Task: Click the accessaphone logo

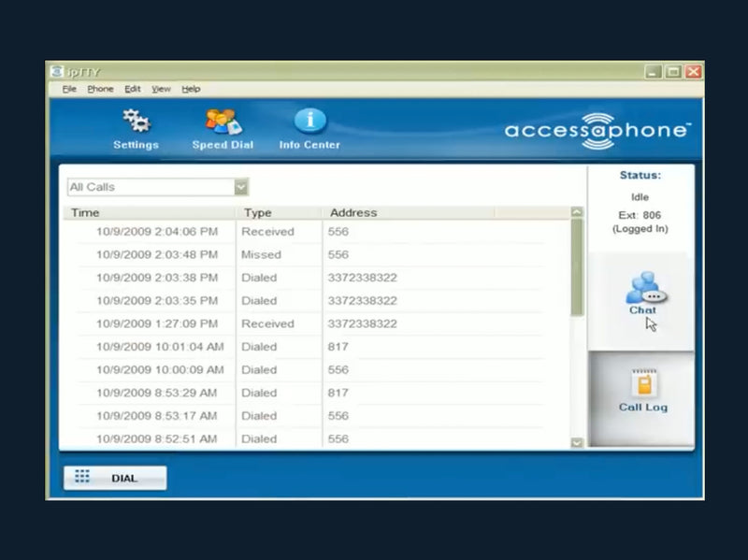Action: click(x=597, y=131)
